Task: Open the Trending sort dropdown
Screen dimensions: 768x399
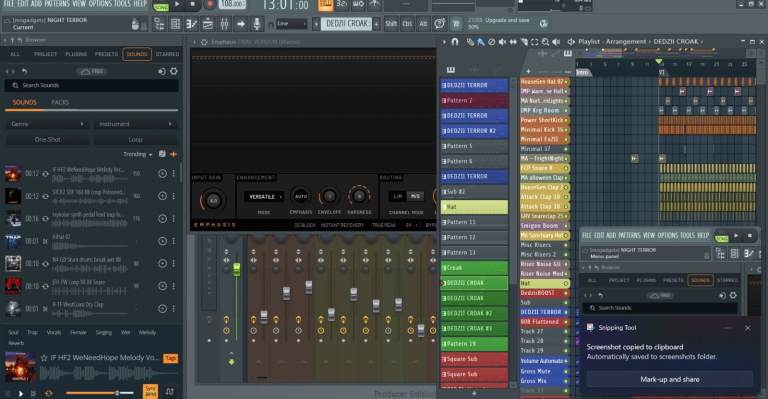Action: click(138, 154)
